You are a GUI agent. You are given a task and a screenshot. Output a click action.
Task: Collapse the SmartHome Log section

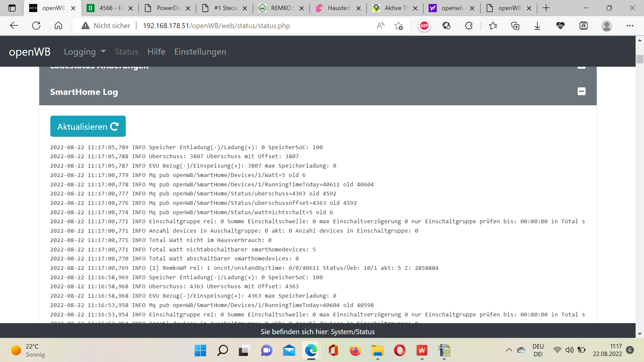(581, 92)
